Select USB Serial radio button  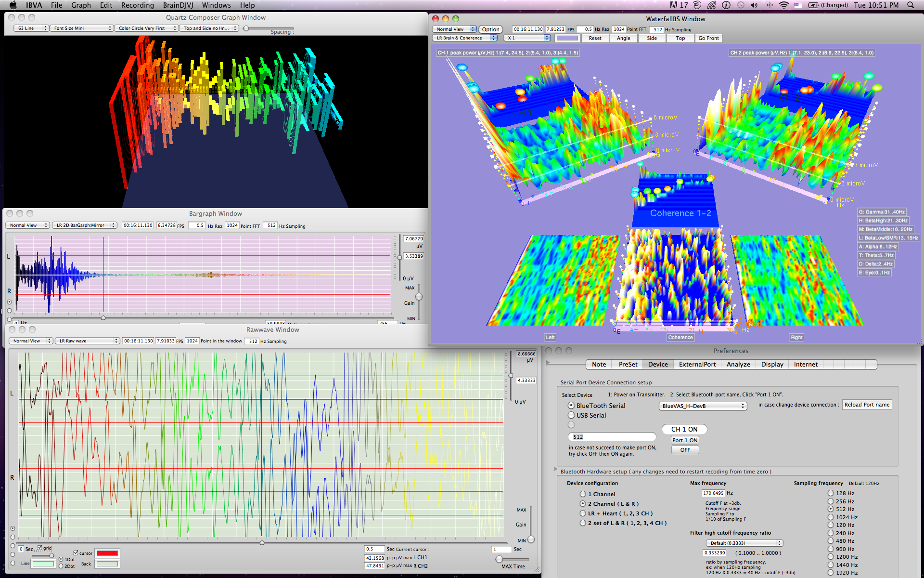point(571,415)
